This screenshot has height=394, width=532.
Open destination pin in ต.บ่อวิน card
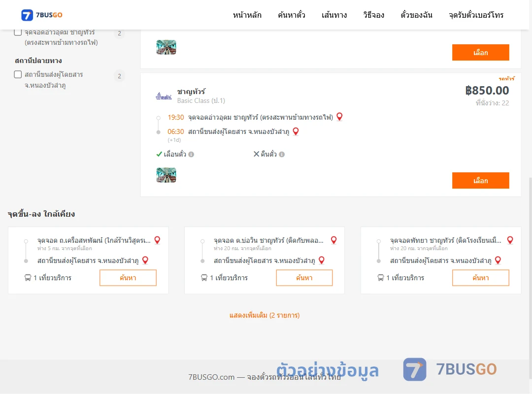tap(322, 261)
